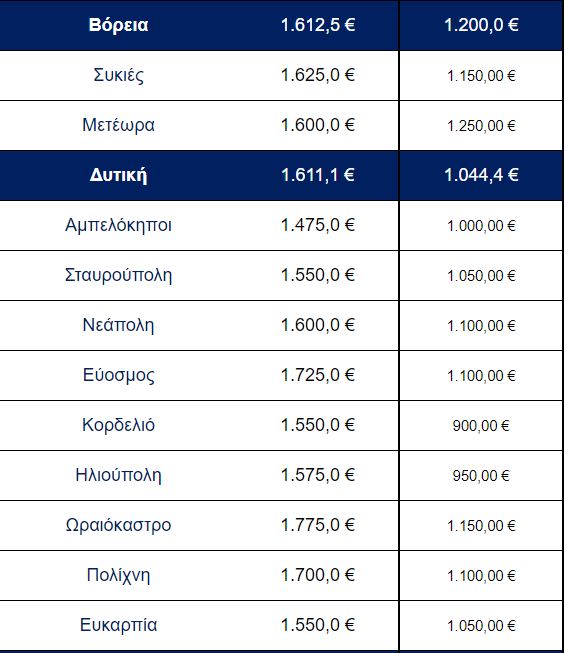Click the 950,00 € Ηλιούπολη value
Viewport: 566px width, 653px height.
coord(481,476)
